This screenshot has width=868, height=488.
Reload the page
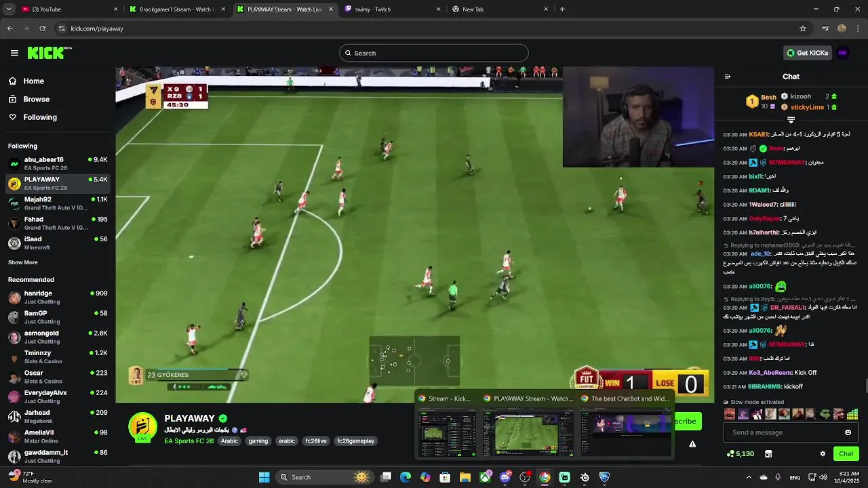click(42, 28)
